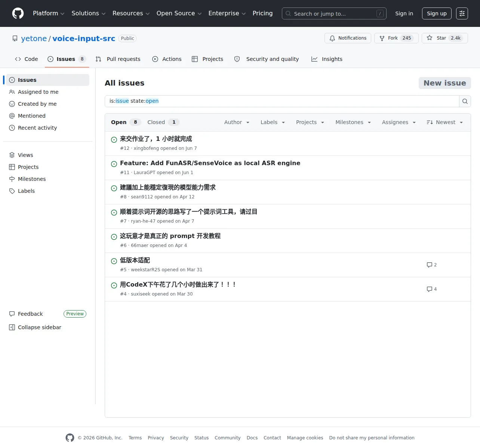Click open-status icon of FunASR issue
Screen dimensions: 480x448
pos(114,164)
